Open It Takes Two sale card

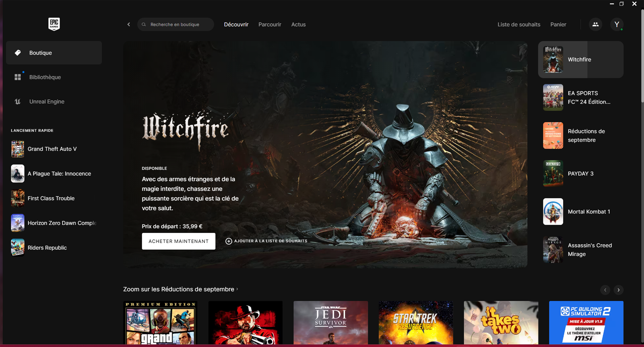point(501,322)
